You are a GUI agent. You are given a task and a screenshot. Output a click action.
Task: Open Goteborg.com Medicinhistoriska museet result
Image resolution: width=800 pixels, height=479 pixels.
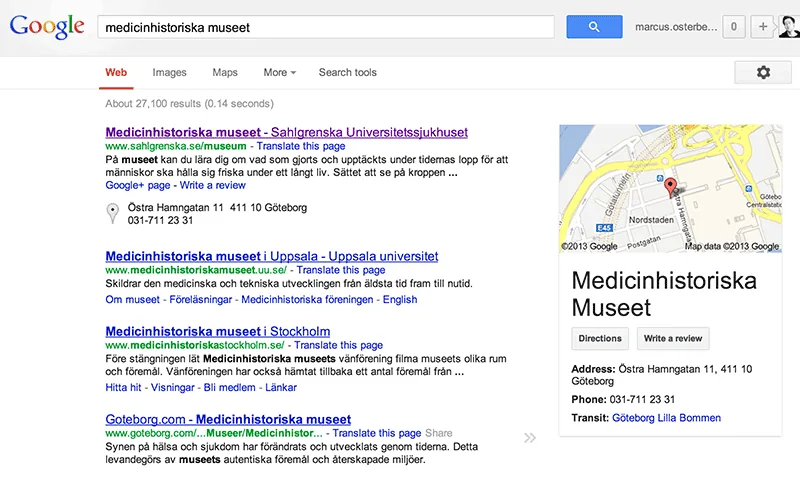click(x=228, y=419)
